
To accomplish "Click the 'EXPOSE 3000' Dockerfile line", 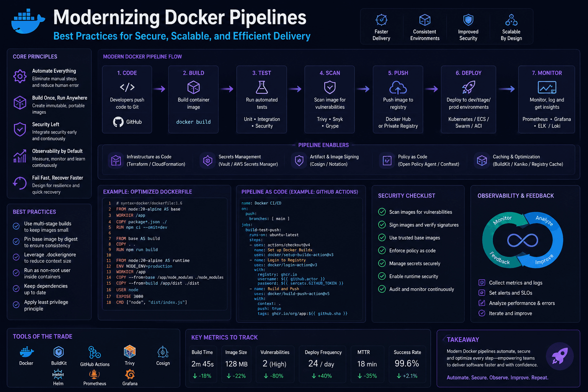I will tap(130, 296).
